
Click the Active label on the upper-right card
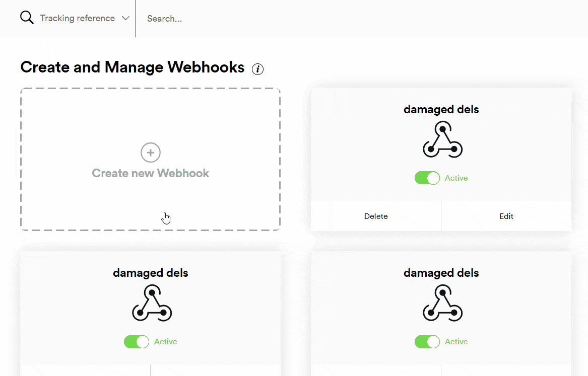click(x=456, y=178)
